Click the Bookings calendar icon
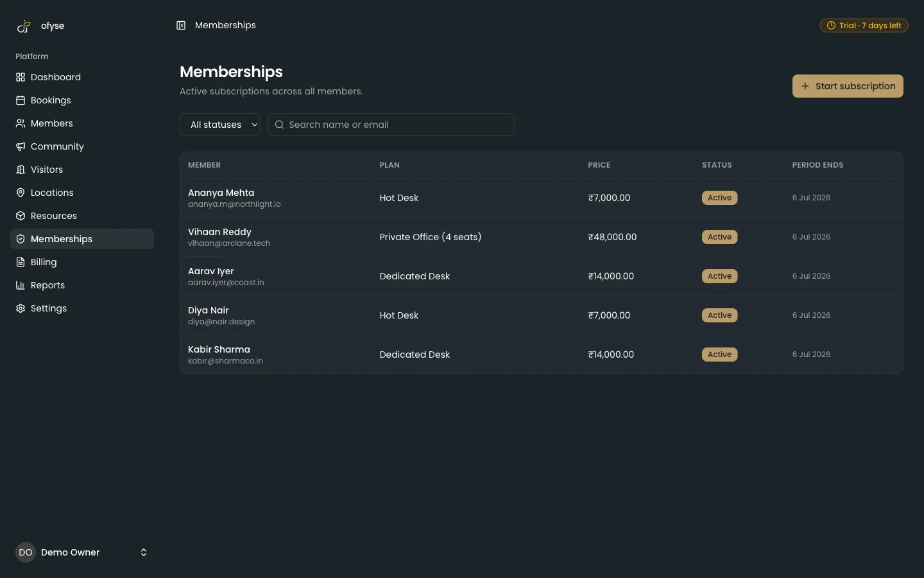Viewport: 924px width, 578px height. [x=21, y=100]
